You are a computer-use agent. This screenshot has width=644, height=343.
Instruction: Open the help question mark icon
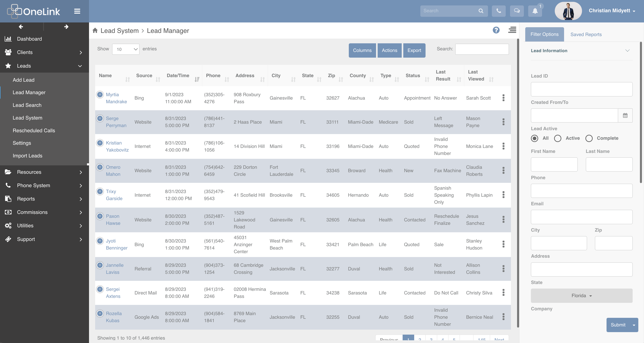click(x=496, y=30)
